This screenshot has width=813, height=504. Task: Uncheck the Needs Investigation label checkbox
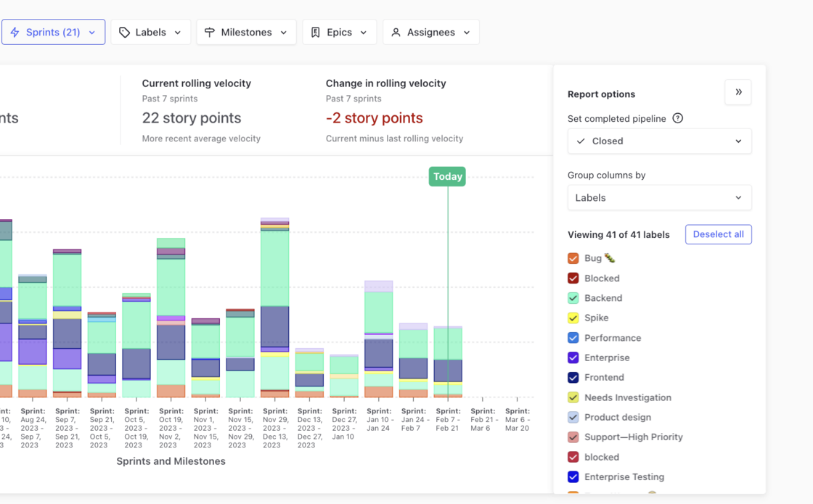click(x=573, y=397)
